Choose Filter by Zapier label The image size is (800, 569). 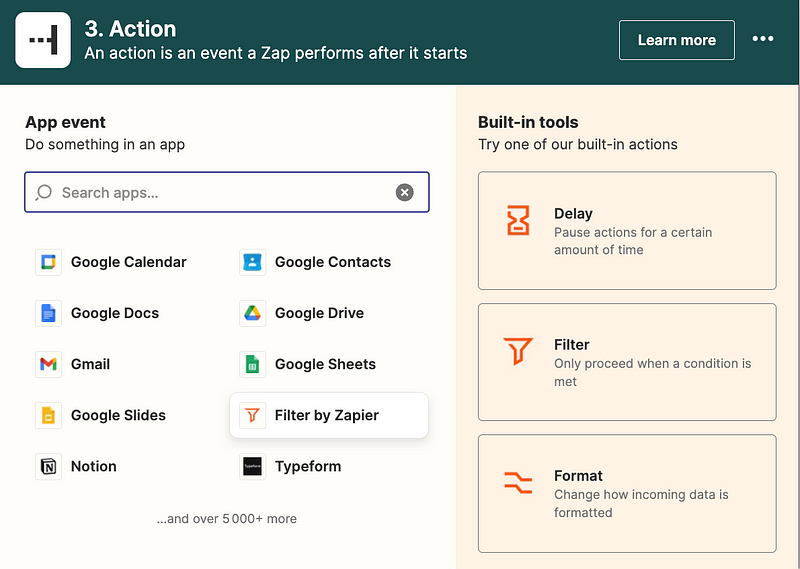click(327, 415)
